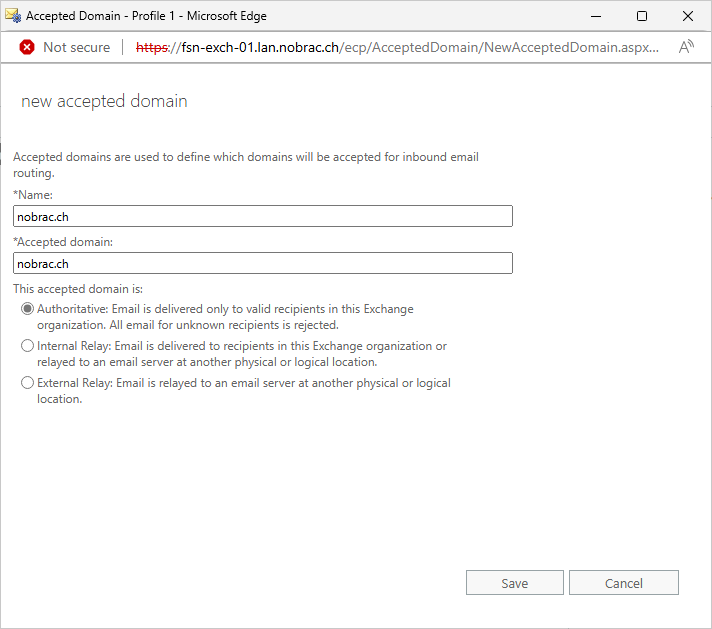
Task: Click the Authoritative description text
Action: pyautogui.click(x=225, y=317)
